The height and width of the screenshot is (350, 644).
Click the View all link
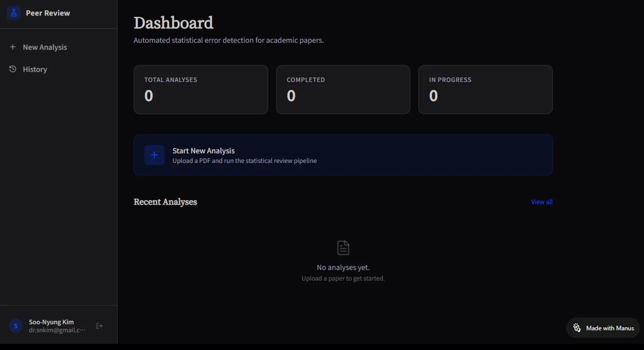point(542,202)
